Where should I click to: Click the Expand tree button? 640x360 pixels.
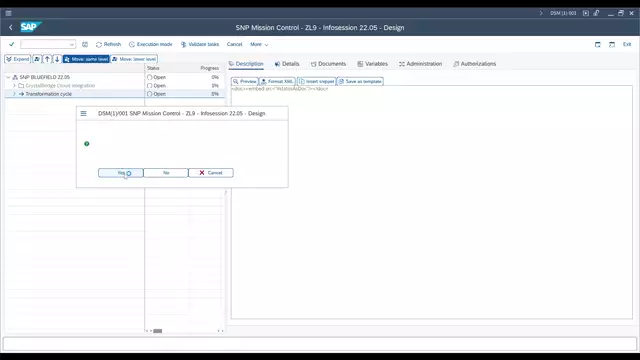[x=18, y=59]
